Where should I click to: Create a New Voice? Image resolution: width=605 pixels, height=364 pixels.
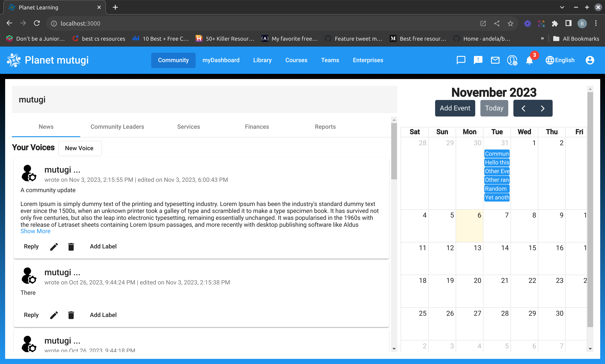coord(80,148)
